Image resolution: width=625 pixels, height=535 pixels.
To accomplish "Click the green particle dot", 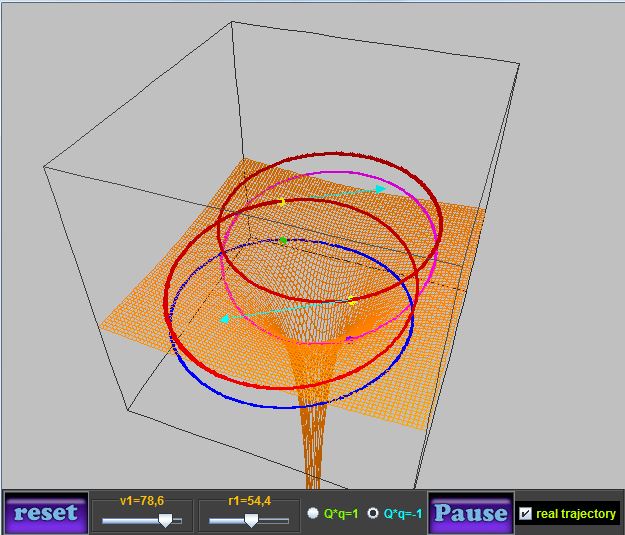I will click(284, 241).
